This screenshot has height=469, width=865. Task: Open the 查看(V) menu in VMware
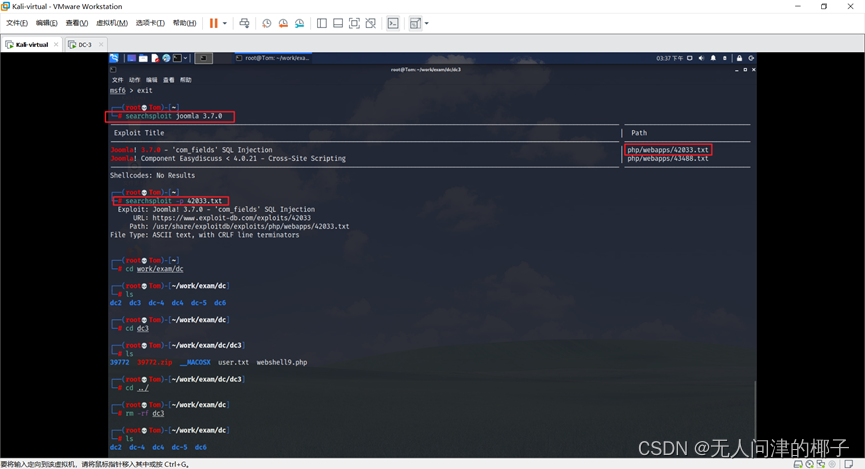[x=77, y=23]
